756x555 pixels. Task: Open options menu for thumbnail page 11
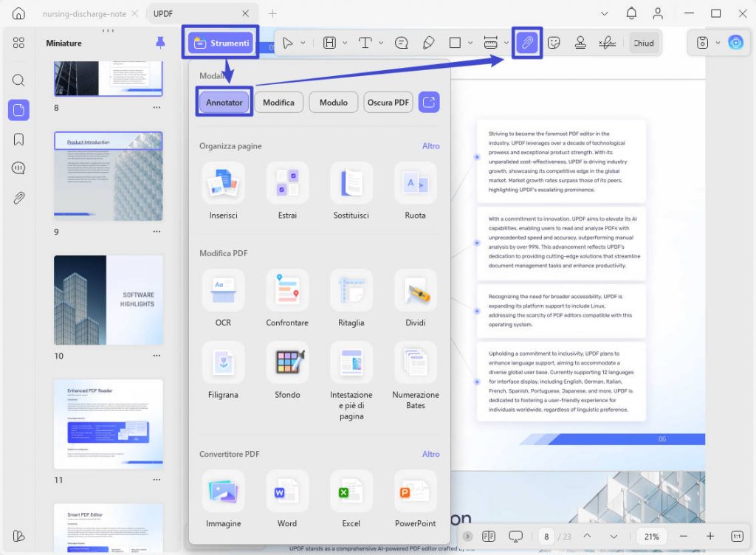tap(157, 480)
